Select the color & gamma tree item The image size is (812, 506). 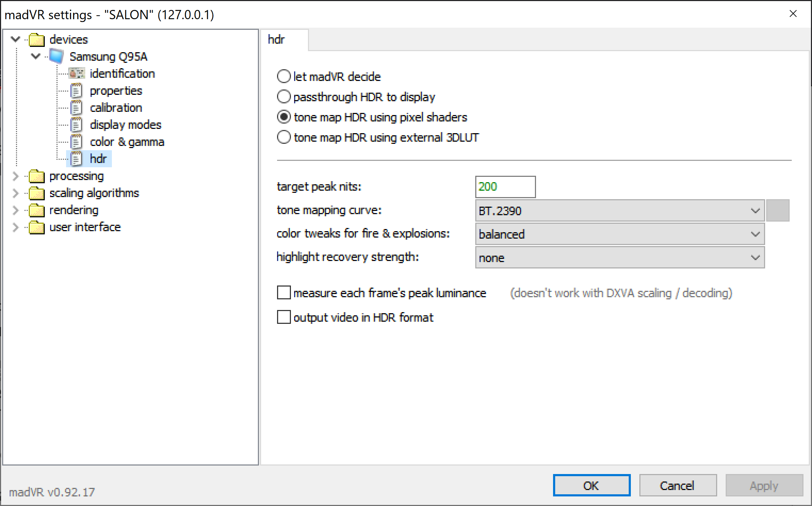[127, 142]
